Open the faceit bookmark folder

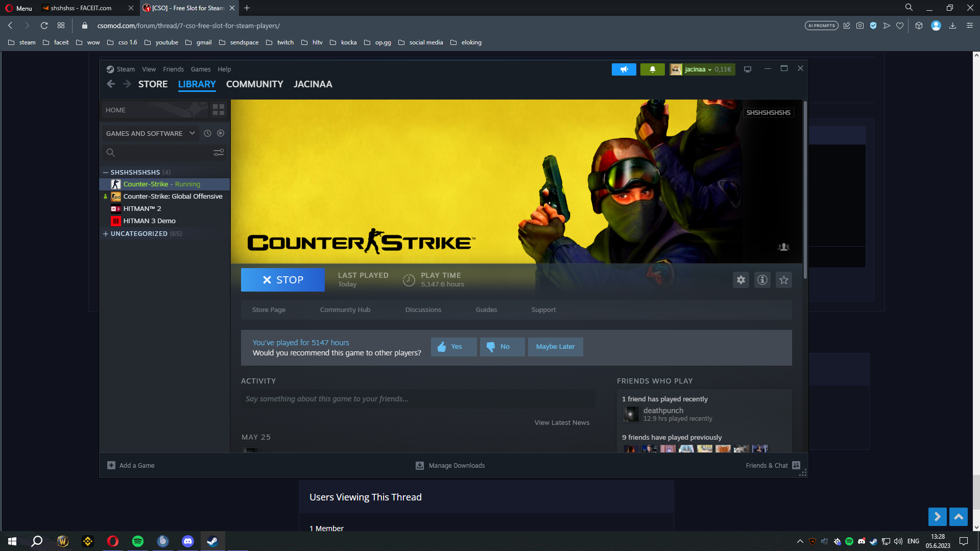click(x=56, y=42)
